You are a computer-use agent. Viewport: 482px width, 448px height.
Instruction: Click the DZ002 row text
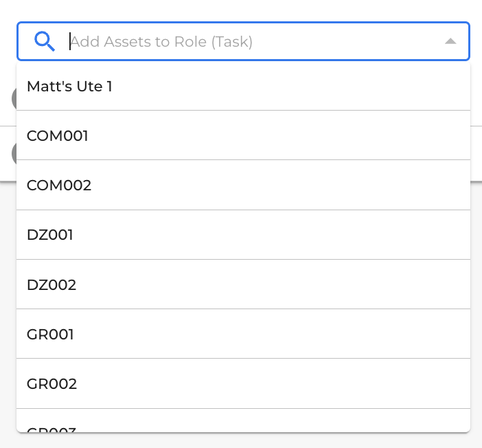51,285
